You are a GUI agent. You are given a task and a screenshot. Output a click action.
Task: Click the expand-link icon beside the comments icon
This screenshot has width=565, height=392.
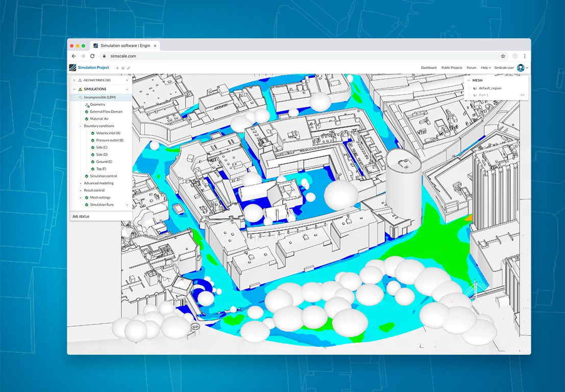129,68
